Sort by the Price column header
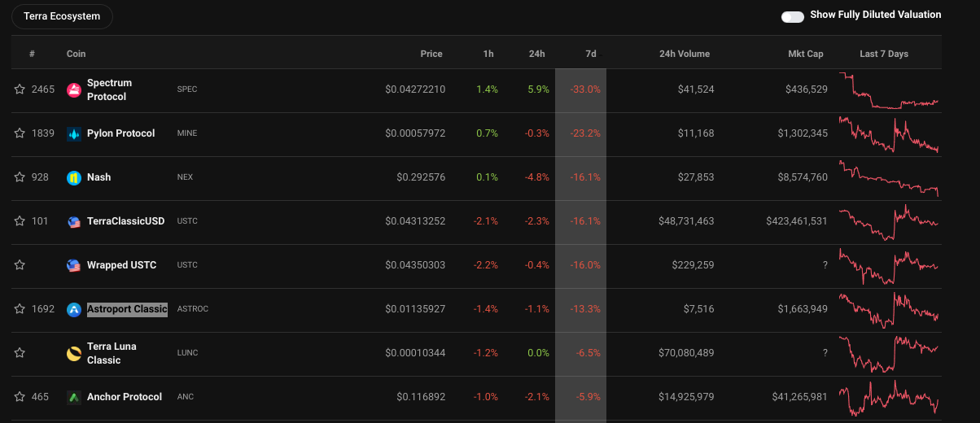The image size is (980, 423). [x=431, y=54]
